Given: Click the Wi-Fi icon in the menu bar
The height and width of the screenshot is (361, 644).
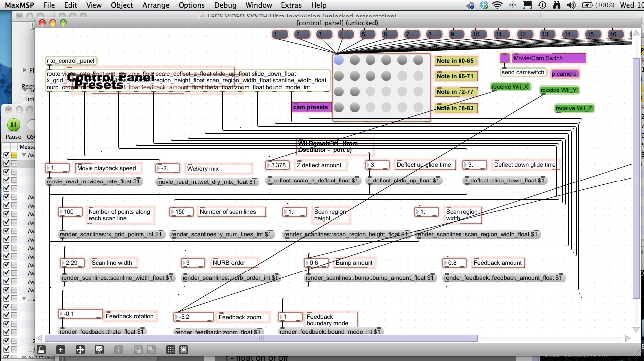Looking at the screenshot, I should click(497, 5).
